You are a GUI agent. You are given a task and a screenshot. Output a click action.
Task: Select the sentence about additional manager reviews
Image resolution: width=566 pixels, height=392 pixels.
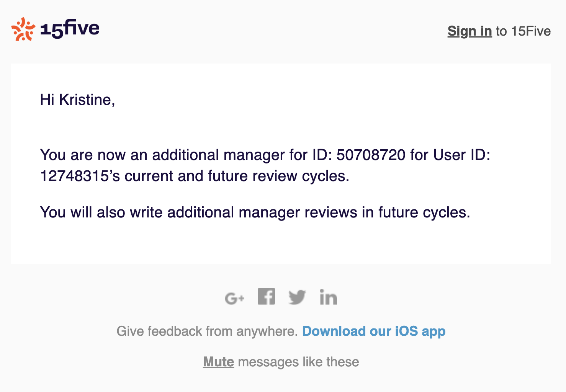(x=255, y=212)
